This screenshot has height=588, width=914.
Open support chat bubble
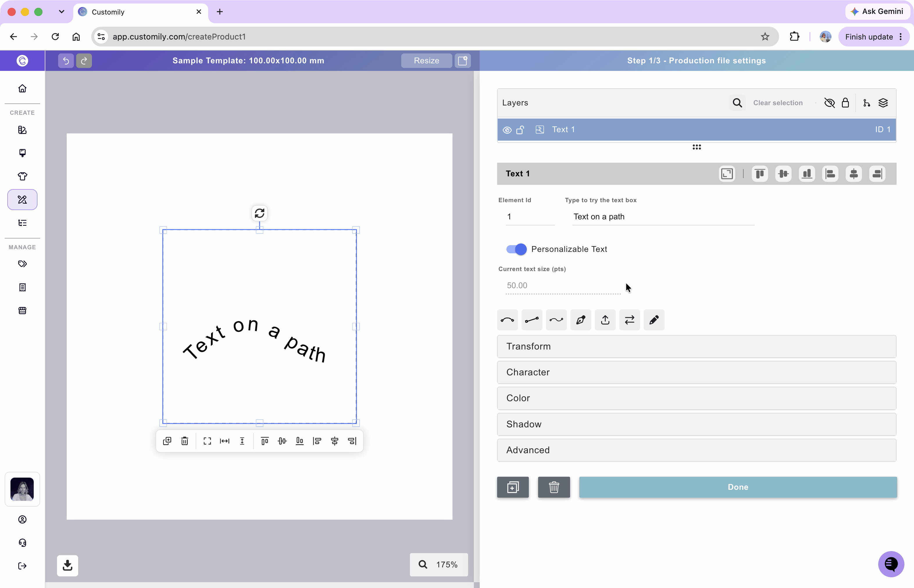[891, 564]
